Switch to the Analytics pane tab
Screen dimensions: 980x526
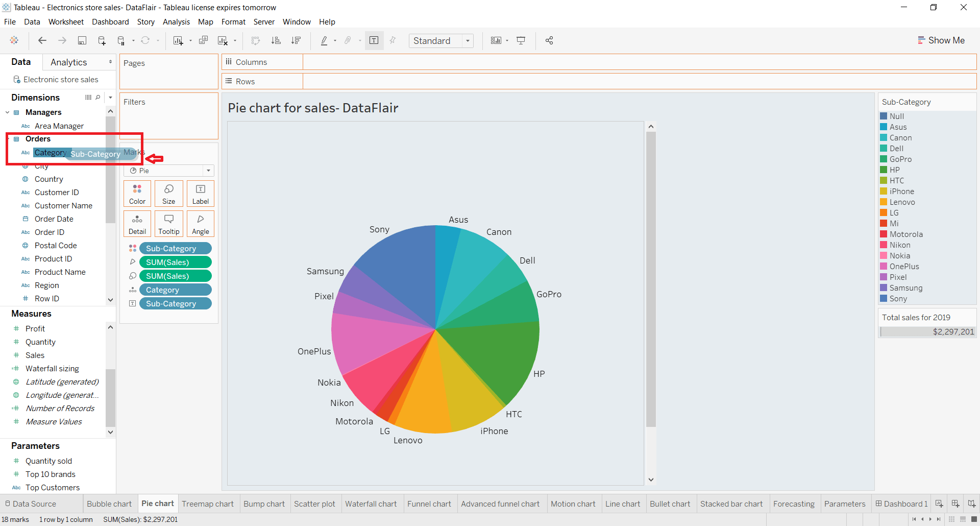click(x=68, y=62)
